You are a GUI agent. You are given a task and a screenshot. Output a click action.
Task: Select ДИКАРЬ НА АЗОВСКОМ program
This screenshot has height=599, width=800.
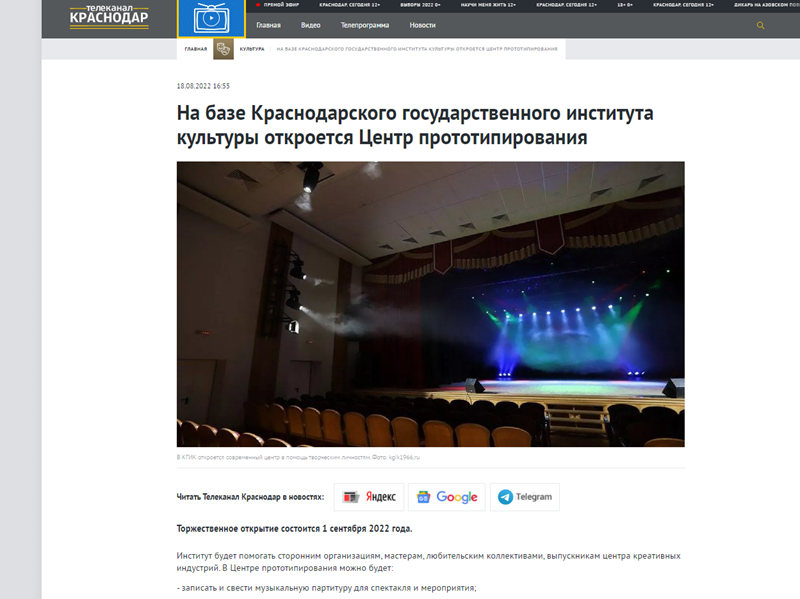[767, 5]
